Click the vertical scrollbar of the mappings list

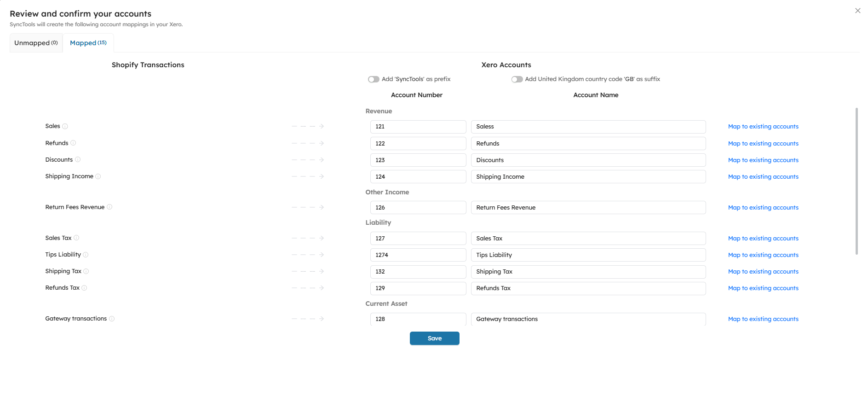click(x=857, y=181)
